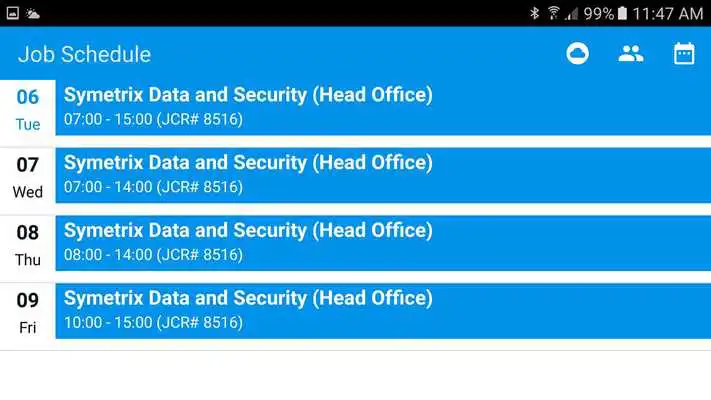Open the picture notification icon
This screenshot has width=711, height=400.
[x=13, y=13]
